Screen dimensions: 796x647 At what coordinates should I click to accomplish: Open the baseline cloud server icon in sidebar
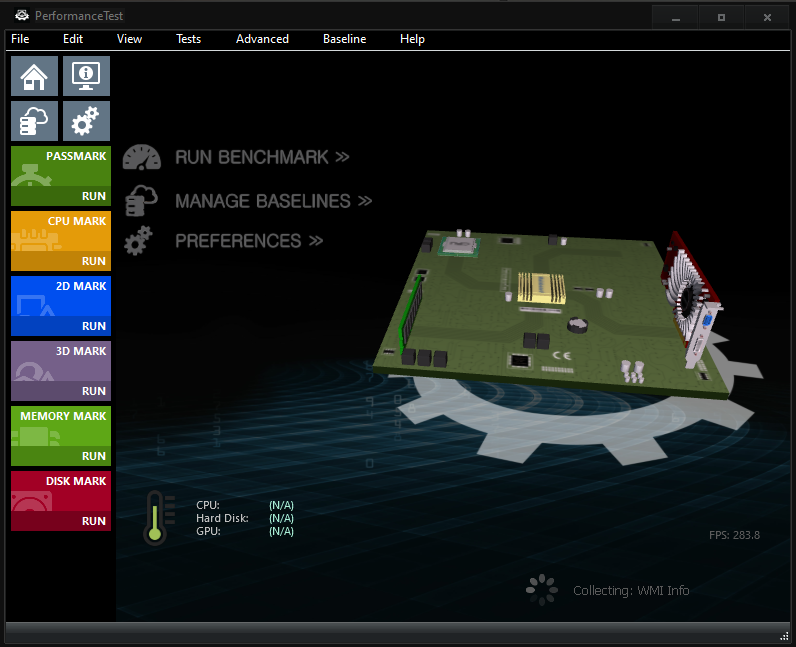coord(35,121)
